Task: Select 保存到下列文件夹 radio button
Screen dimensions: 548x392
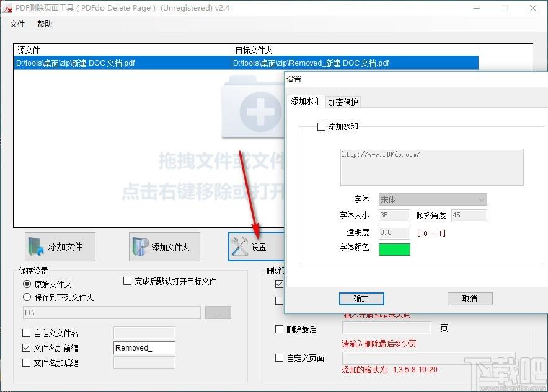Action: click(27, 297)
